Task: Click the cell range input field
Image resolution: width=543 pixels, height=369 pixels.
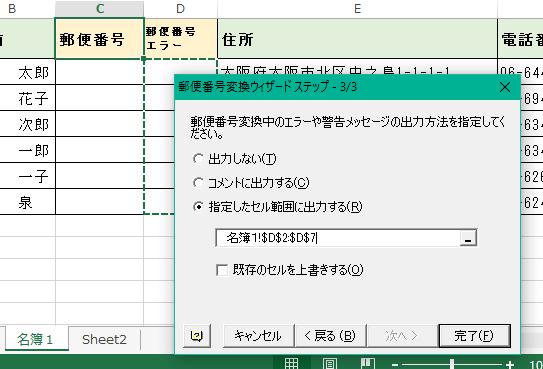Action: tap(338, 238)
